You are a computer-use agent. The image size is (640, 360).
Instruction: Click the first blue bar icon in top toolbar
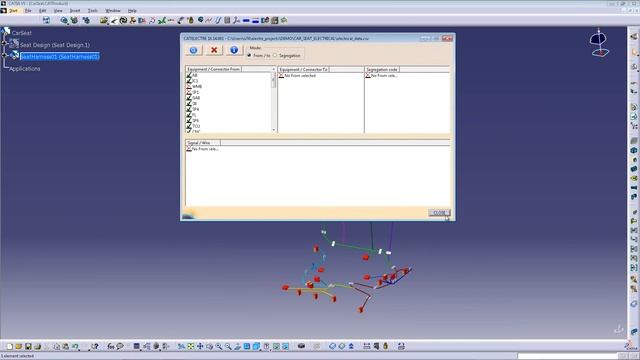pyautogui.click(x=246, y=20)
